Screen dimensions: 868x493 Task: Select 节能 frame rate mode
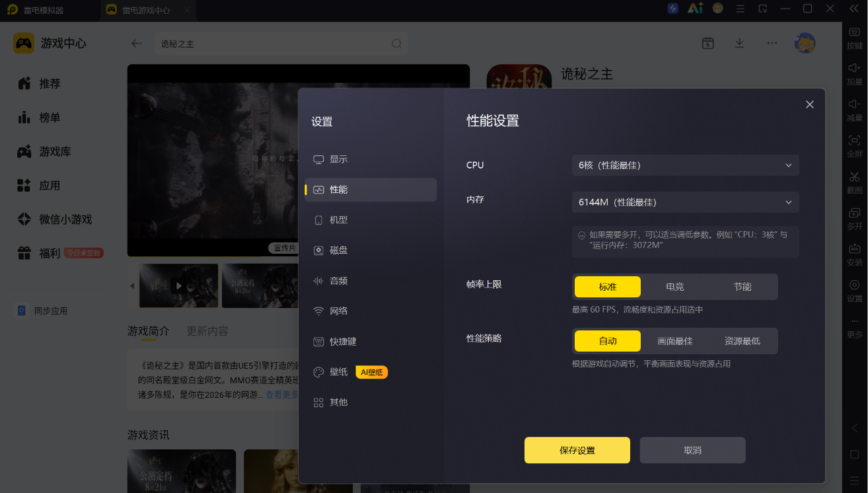pyautogui.click(x=742, y=287)
